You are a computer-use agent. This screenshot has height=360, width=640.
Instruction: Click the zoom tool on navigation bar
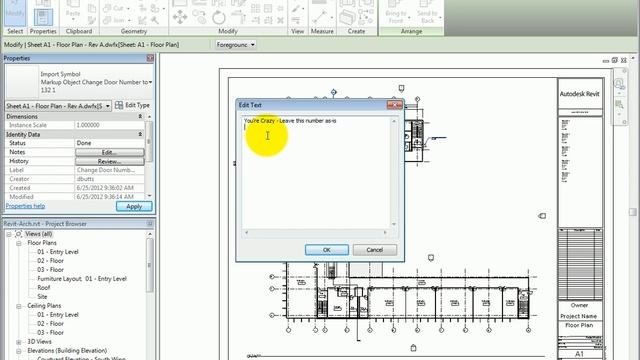(x=620, y=104)
